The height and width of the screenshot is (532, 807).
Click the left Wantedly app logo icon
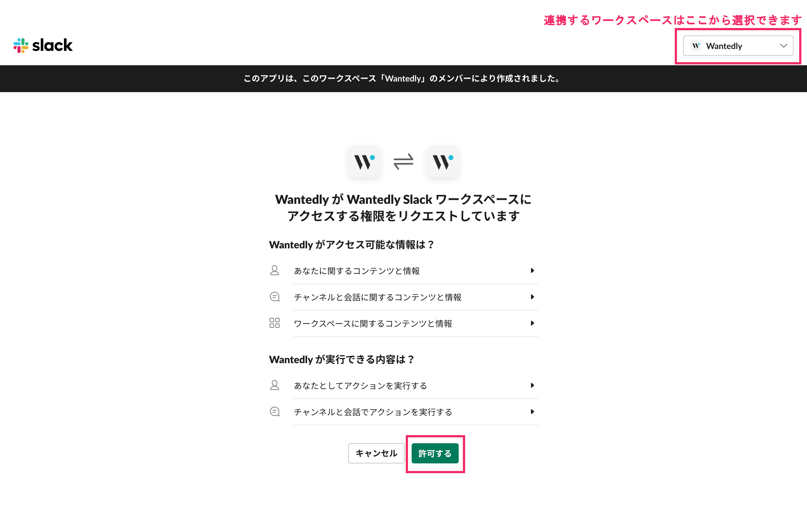point(364,162)
